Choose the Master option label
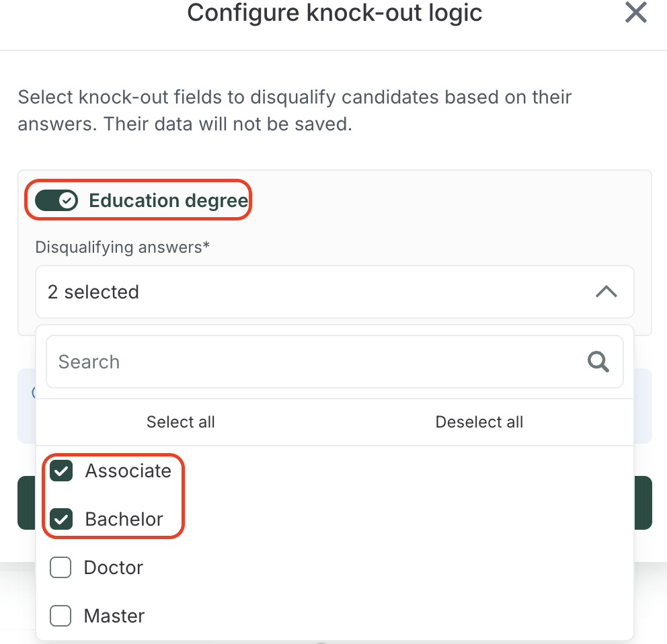 click(114, 616)
